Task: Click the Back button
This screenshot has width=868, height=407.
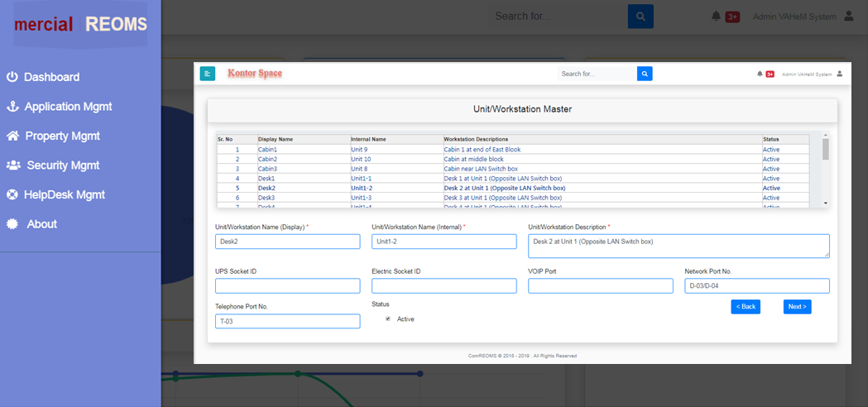Action: pyautogui.click(x=745, y=307)
